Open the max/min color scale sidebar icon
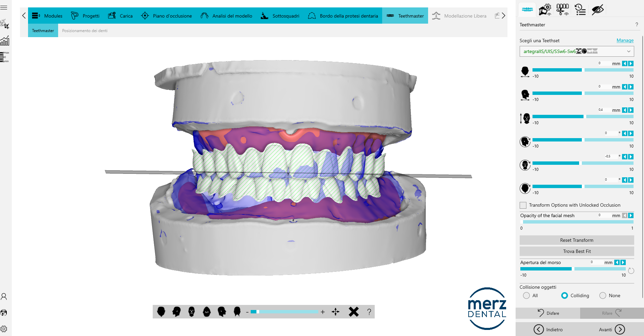 click(5, 57)
